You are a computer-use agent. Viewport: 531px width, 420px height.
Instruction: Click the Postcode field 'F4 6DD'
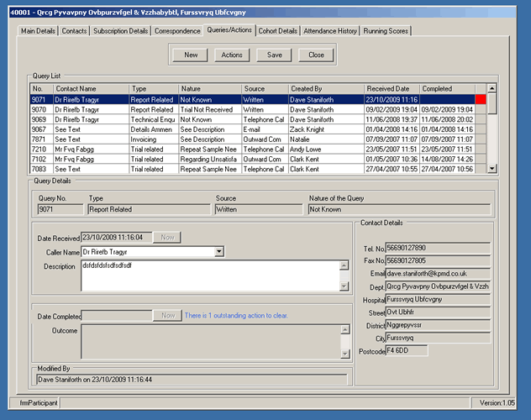pyautogui.click(x=407, y=350)
